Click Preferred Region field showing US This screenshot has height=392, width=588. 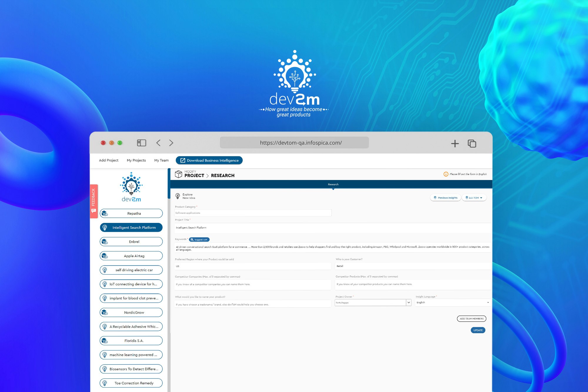(253, 266)
